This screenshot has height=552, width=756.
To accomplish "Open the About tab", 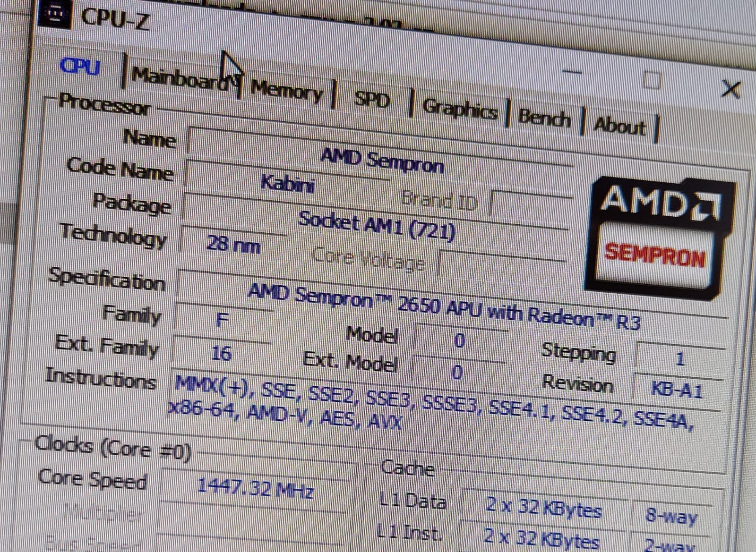I will click(619, 126).
